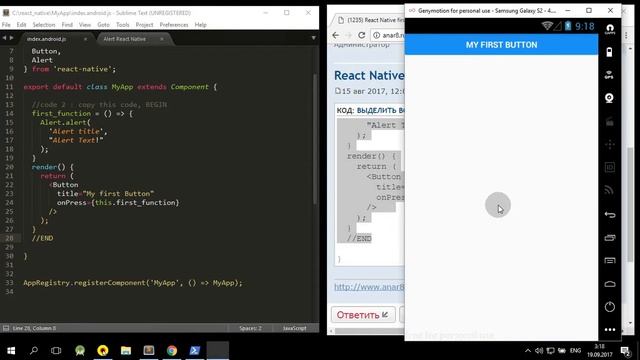Open File Explorer from taskbar
This screenshot has width=640, height=360.
pyautogui.click(x=126, y=351)
